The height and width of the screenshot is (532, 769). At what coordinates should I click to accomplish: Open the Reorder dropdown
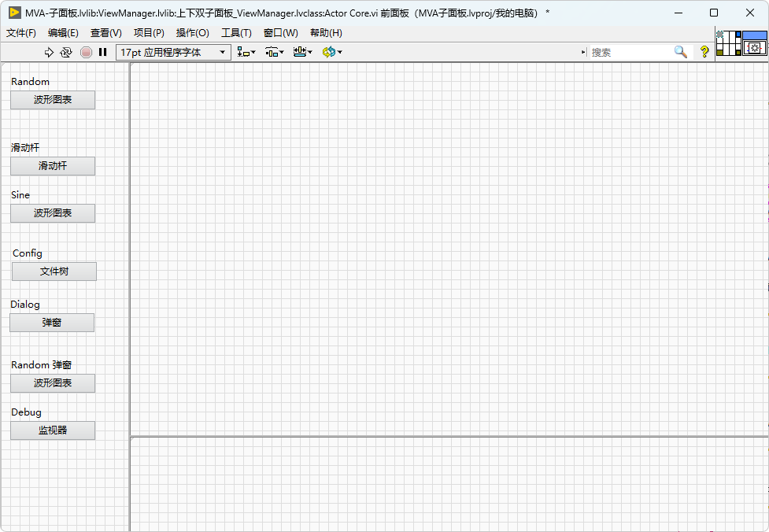(332, 52)
